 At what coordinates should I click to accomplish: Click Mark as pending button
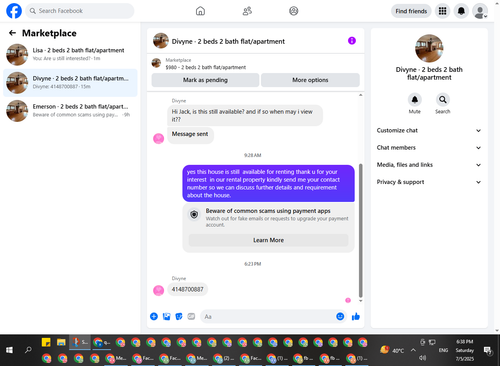coord(205,80)
